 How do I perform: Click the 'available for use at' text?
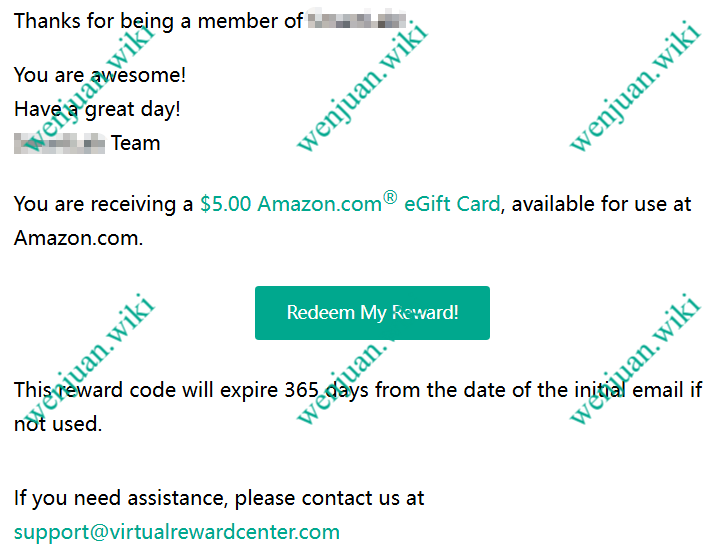[x=601, y=204]
